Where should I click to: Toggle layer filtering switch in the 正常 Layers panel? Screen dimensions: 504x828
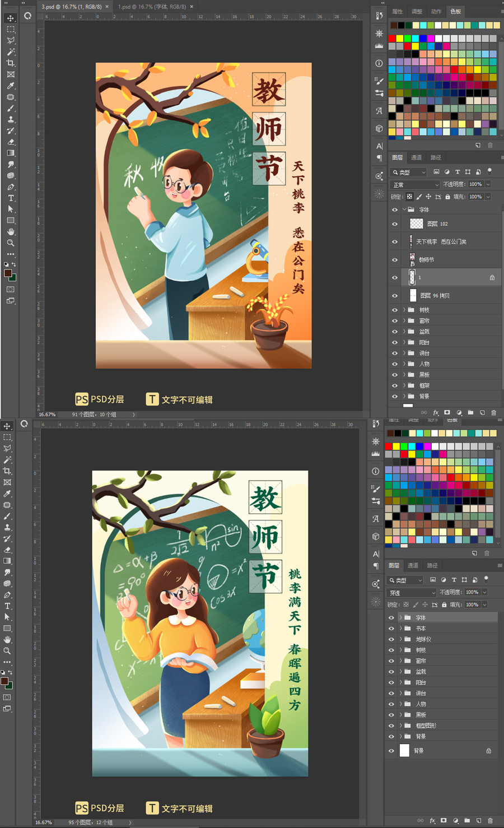489,171
